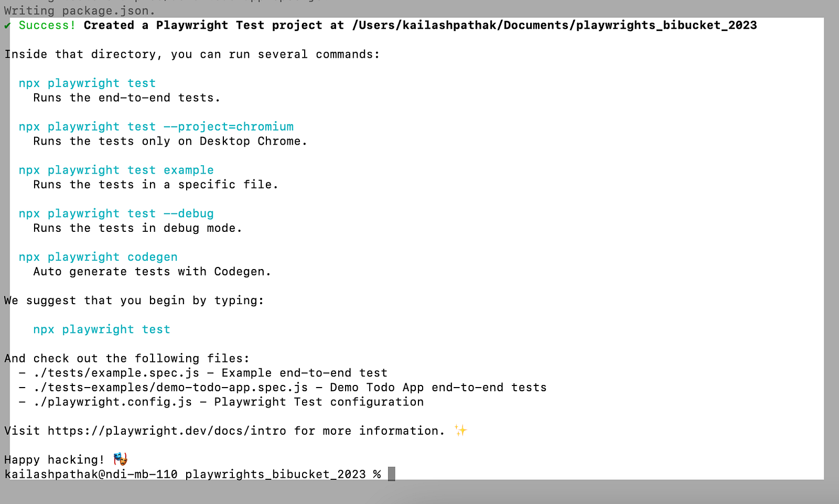Click 'Auto generate tests with Codegen.'
Image resolution: width=839 pixels, height=504 pixels.
click(152, 272)
